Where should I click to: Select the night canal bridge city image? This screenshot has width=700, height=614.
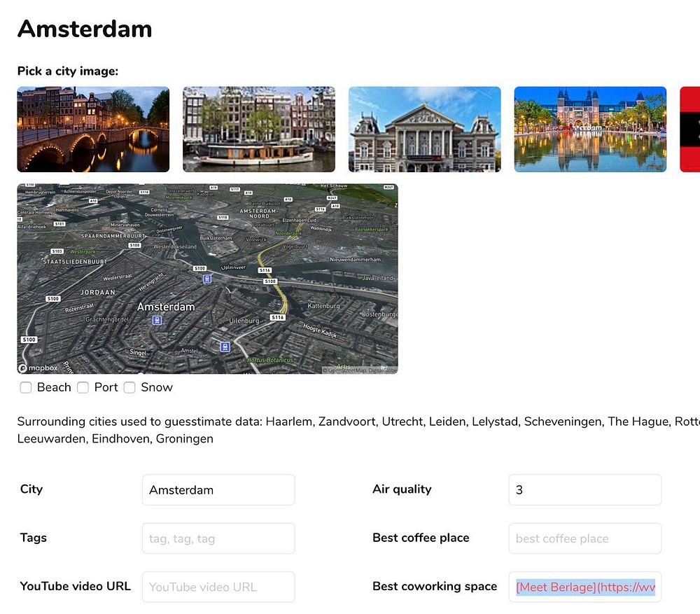click(93, 129)
